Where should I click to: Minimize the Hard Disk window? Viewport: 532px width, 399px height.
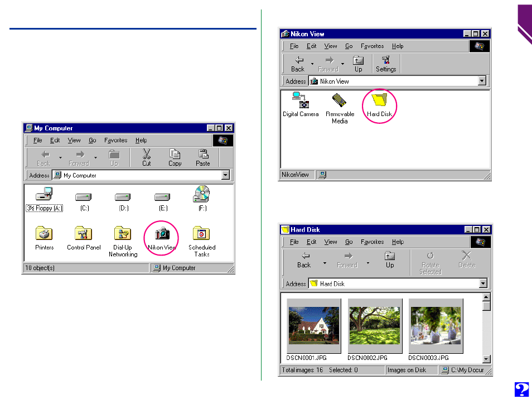(468, 229)
